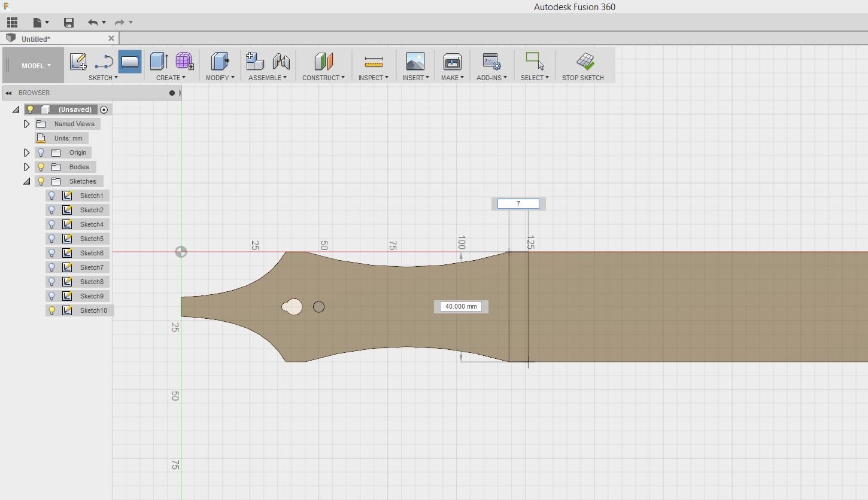
Task: Open the Undo history dropdown arrow
Action: [x=104, y=23]
